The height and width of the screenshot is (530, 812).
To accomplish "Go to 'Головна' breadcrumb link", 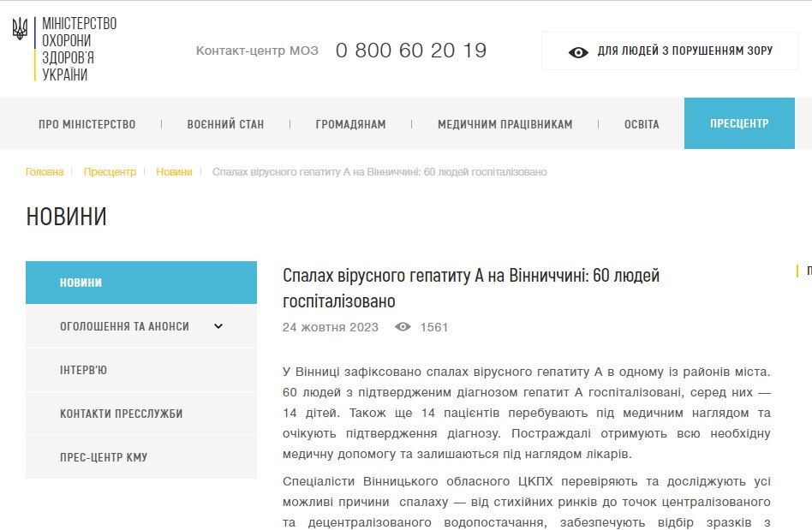I will (x=45, y=172).
